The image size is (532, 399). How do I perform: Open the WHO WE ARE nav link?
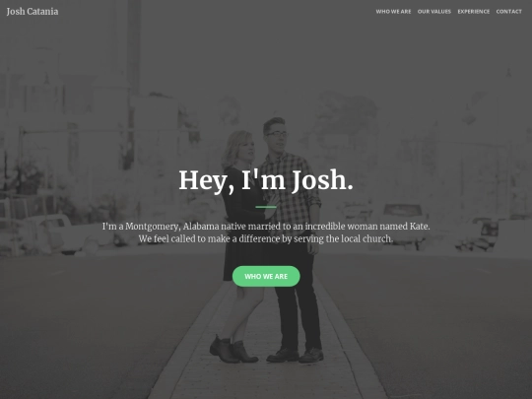pyautogui.click(x=393, y=12)
